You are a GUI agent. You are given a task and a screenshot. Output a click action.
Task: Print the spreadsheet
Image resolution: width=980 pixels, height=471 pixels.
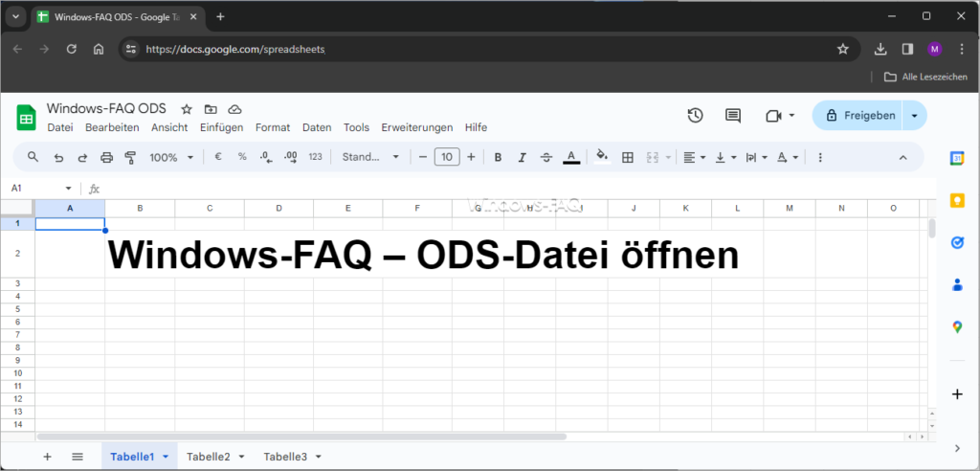tap(107, 158)
